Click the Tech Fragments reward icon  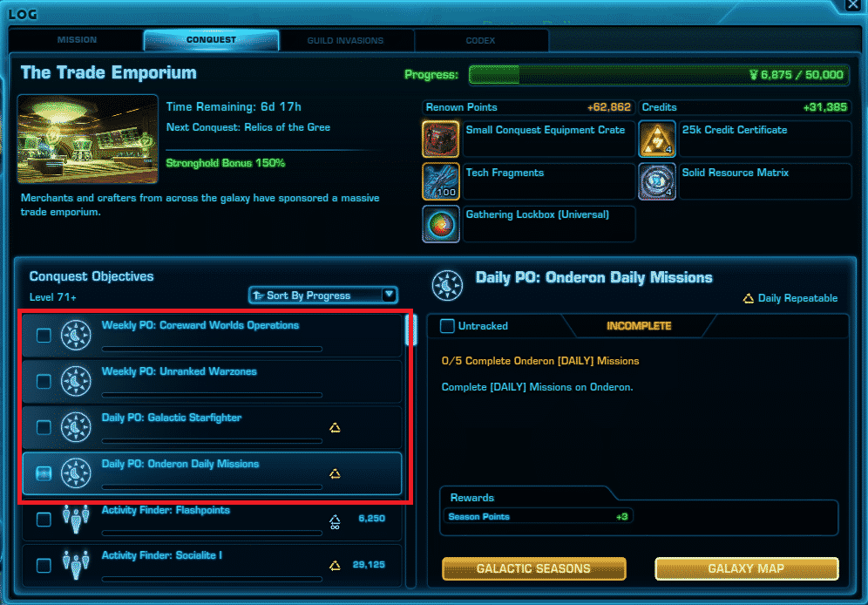441,181
